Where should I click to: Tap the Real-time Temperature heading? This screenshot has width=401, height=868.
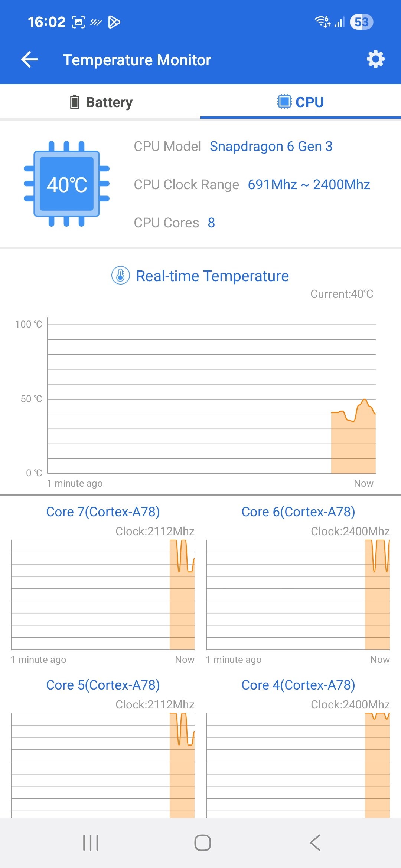coord(212,276)
